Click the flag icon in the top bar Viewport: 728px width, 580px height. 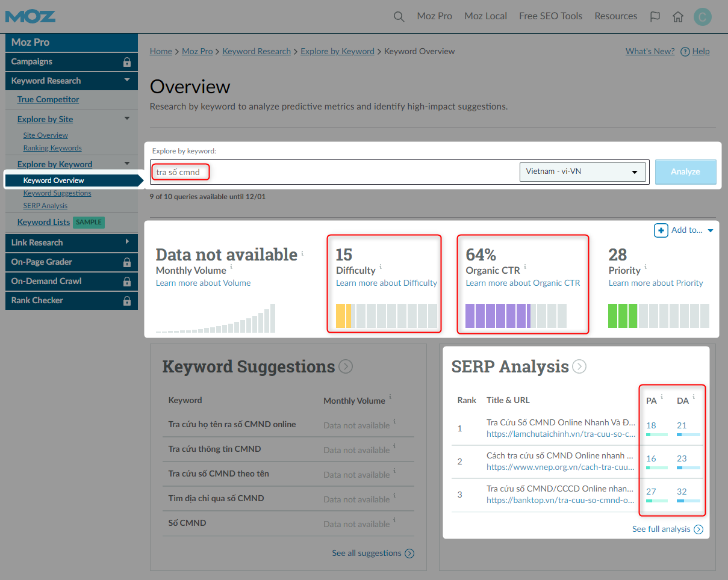click(x=655, y=17)
